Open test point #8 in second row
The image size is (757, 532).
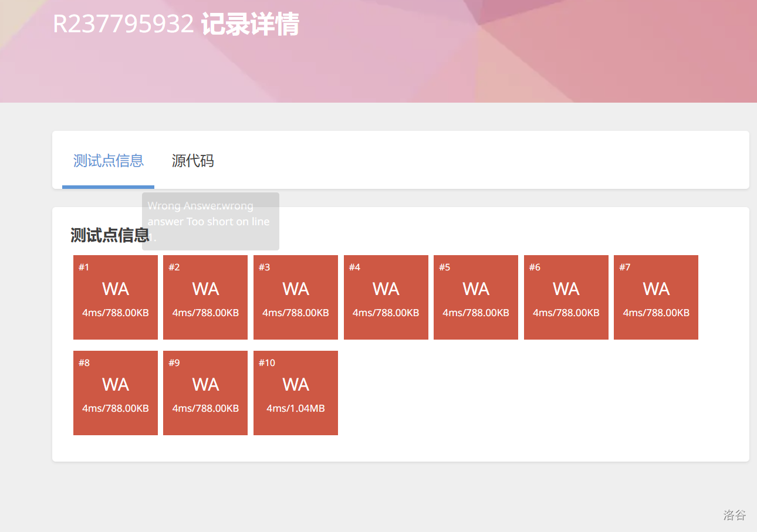pos(116,392)
